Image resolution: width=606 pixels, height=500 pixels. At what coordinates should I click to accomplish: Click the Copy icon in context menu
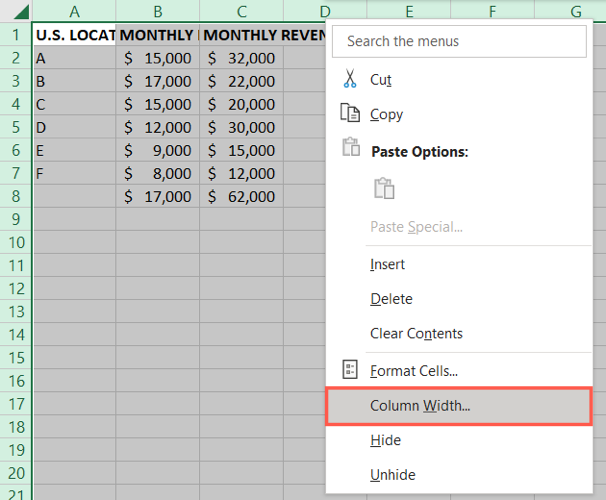(x=349, y=114)
